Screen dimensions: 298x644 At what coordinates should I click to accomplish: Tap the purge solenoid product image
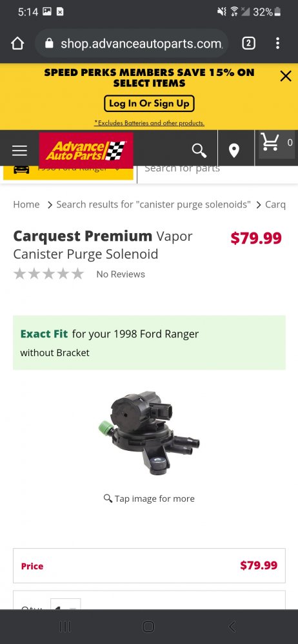pyautogui.click(x=149, y=433)
